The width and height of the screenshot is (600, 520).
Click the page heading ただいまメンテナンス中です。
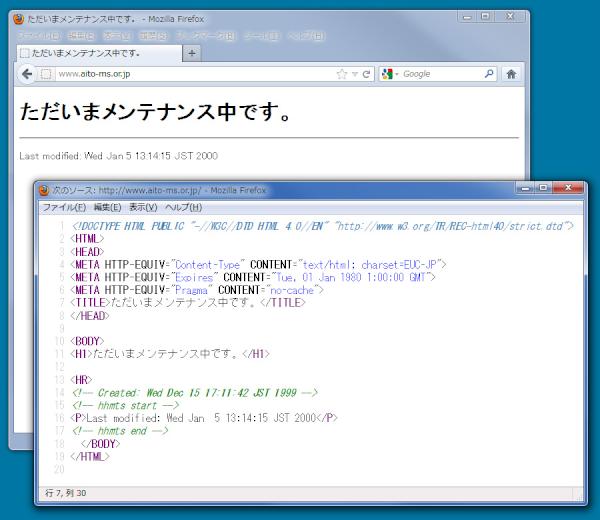(155, 111)
